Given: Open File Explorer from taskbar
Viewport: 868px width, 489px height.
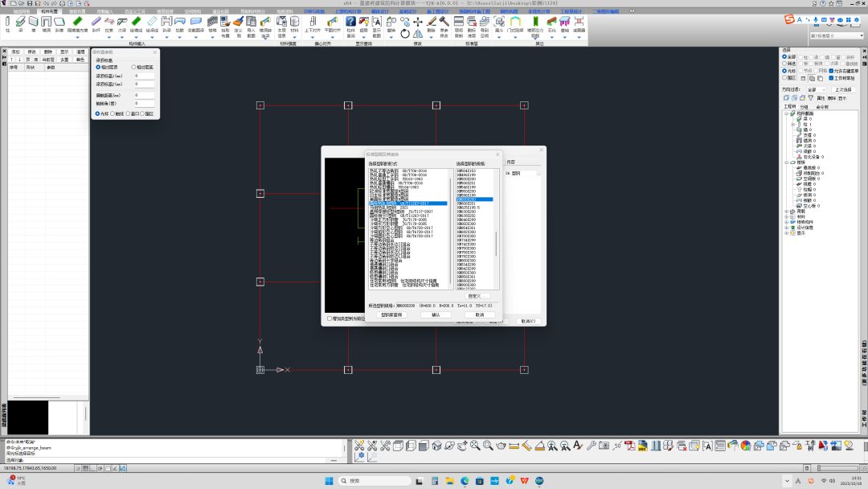Looking at the screenshot, I should (449, 481).
